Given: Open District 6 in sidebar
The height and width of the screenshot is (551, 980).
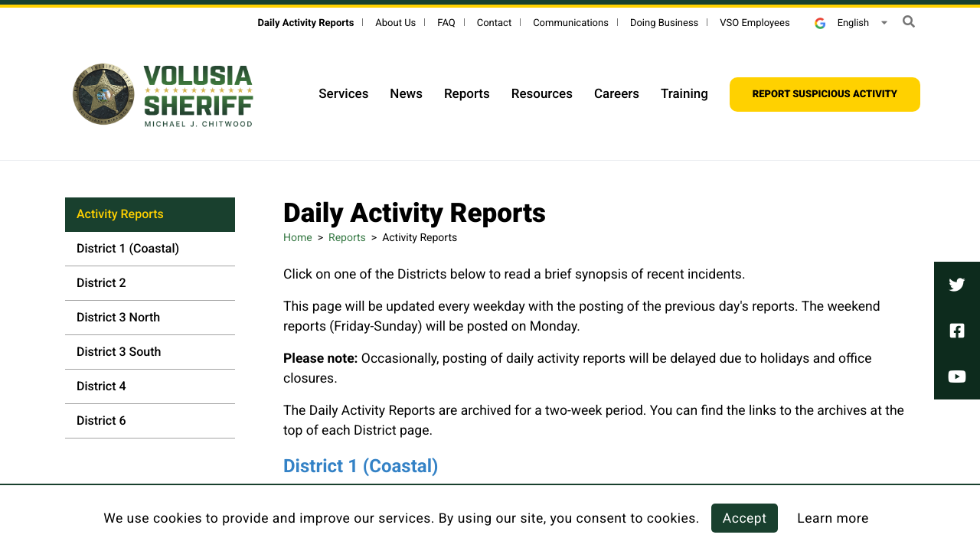Looking at the screenshot, I should (x=150, y=421).
